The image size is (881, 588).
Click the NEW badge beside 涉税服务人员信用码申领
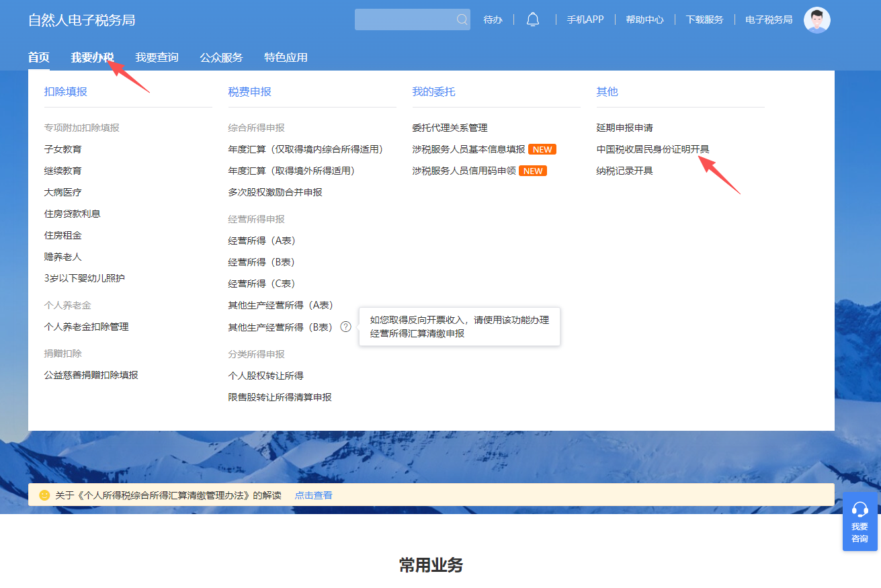533,171
